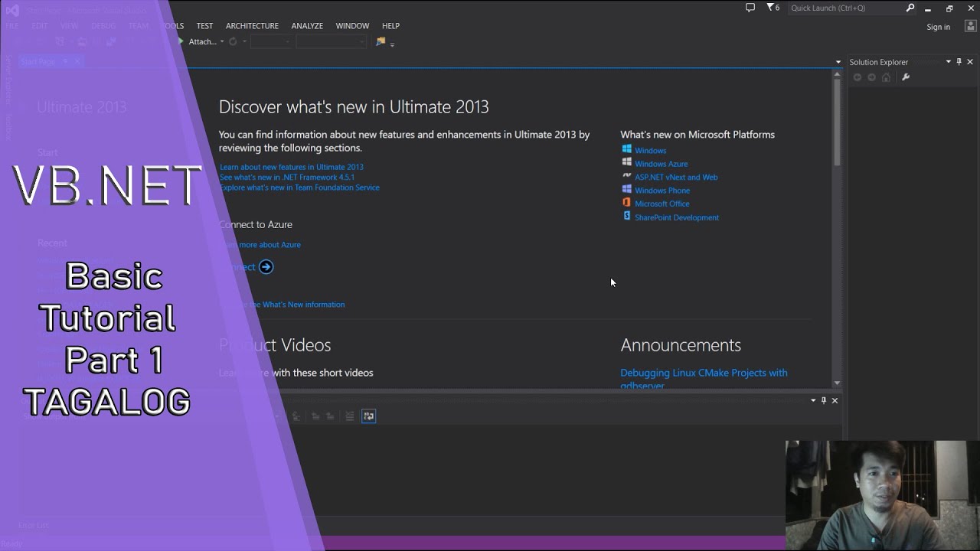Open the bottom panel window position dropdown
980x551 pixels.
coord(813,400)
